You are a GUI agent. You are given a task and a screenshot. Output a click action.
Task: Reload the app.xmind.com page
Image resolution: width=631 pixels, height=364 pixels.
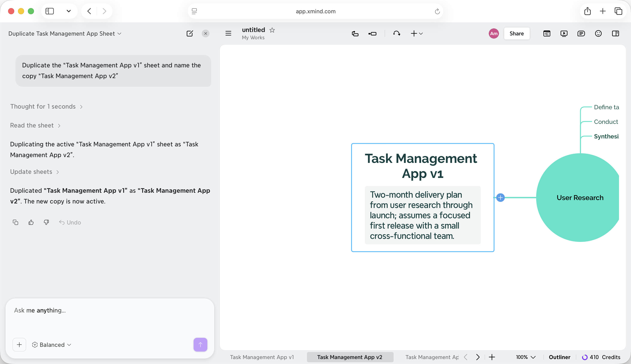(437, 11)
